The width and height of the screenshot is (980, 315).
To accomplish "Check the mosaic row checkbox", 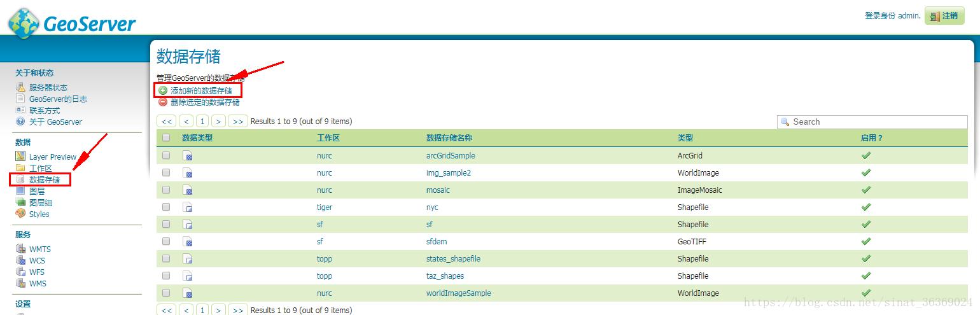I will (166, 190).
